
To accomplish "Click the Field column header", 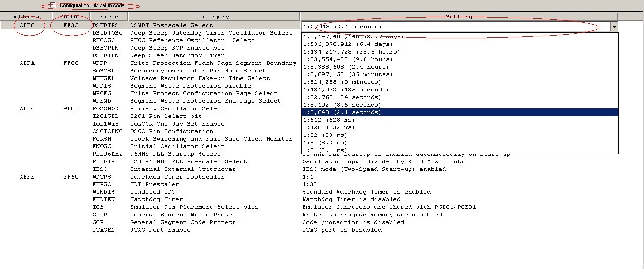I will click(109, 17).
